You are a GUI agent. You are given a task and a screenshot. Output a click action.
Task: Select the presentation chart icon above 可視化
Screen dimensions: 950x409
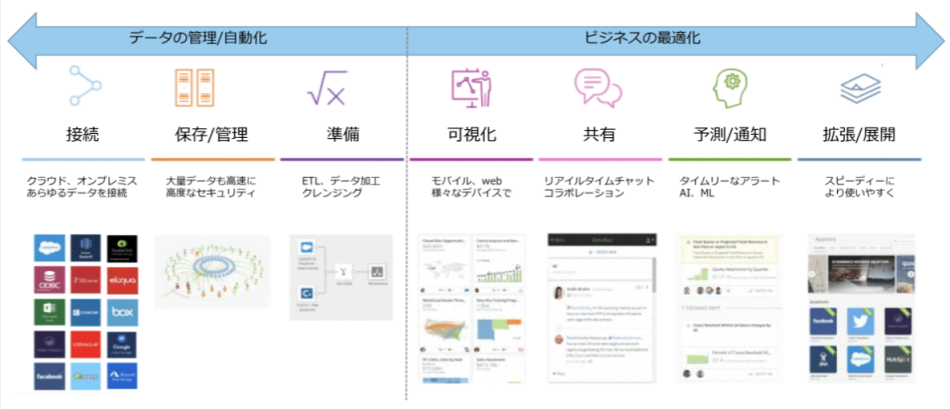tap(466, 87)
